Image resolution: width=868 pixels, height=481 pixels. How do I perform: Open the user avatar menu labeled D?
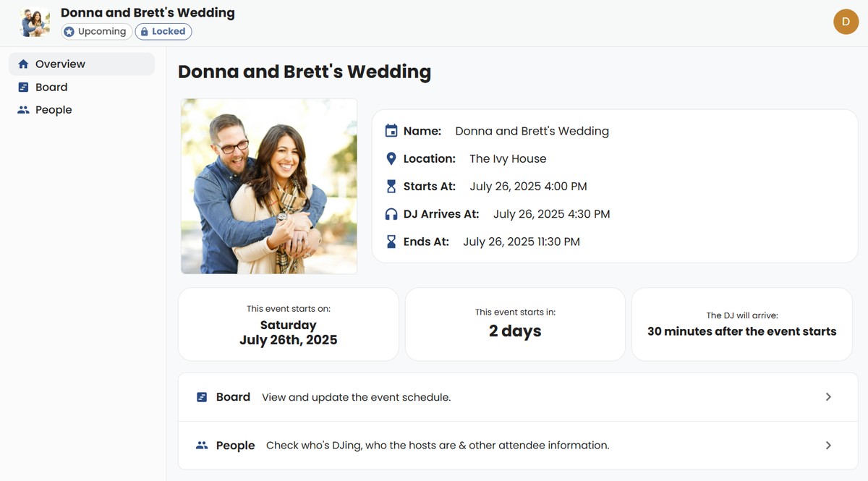coord(846,22)
